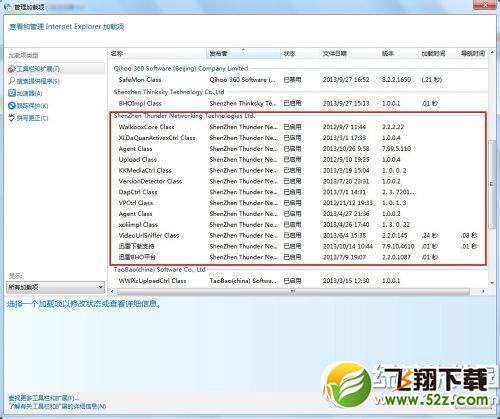Click the horizontal scrollbar thumb

(293, 292)
